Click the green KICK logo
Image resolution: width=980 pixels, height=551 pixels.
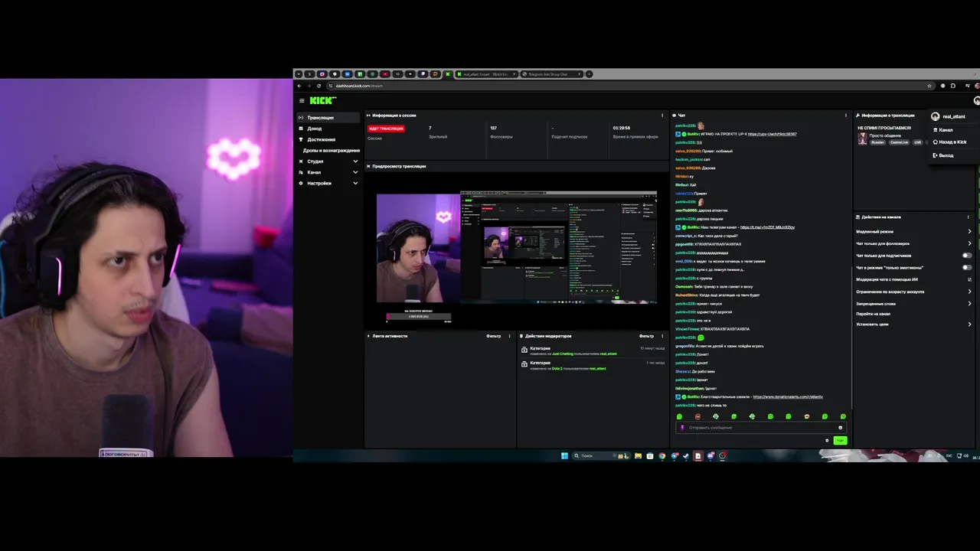point(322,100)
